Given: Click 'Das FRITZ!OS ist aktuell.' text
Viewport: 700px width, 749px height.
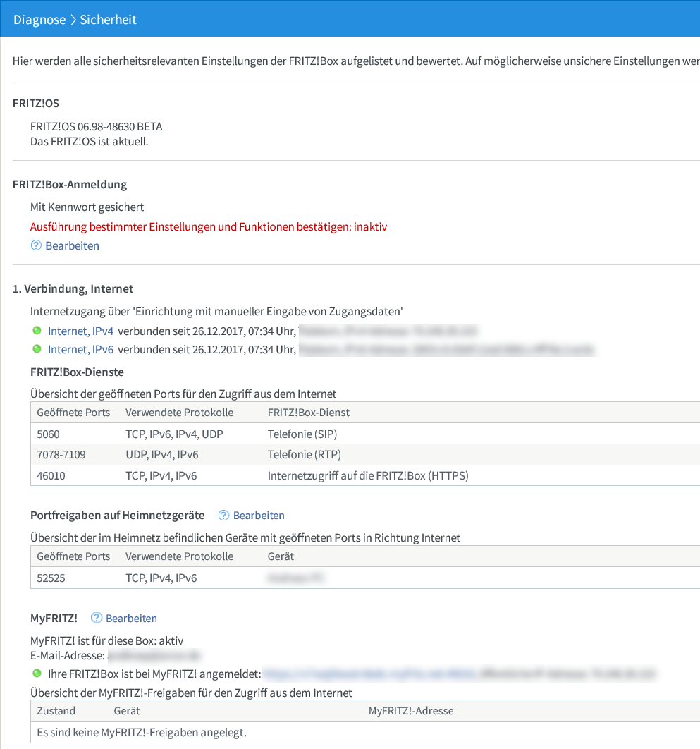Looking at the screenshot, I should (90, 141).
